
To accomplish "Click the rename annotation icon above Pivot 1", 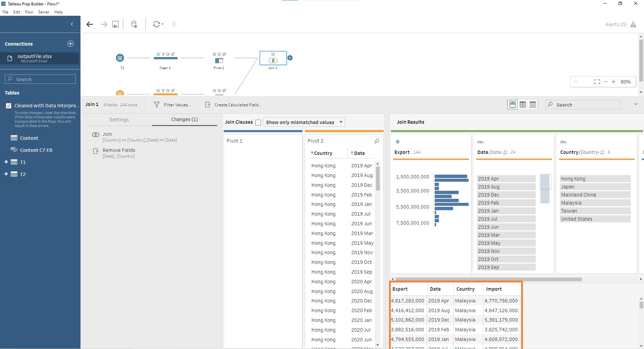I will pos(224,54).
